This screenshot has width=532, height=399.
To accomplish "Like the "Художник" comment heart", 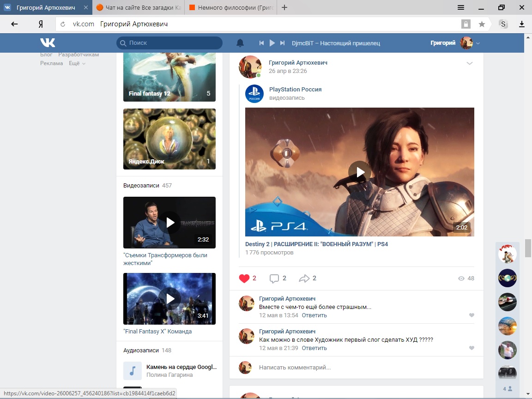I will 472,348.
